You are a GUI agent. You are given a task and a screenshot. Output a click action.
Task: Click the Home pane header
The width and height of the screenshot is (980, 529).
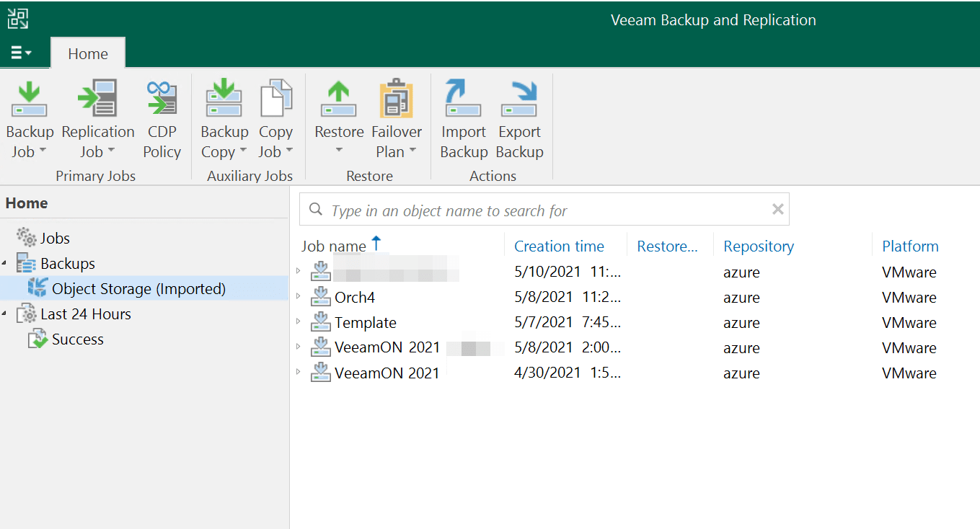point(27,203)
